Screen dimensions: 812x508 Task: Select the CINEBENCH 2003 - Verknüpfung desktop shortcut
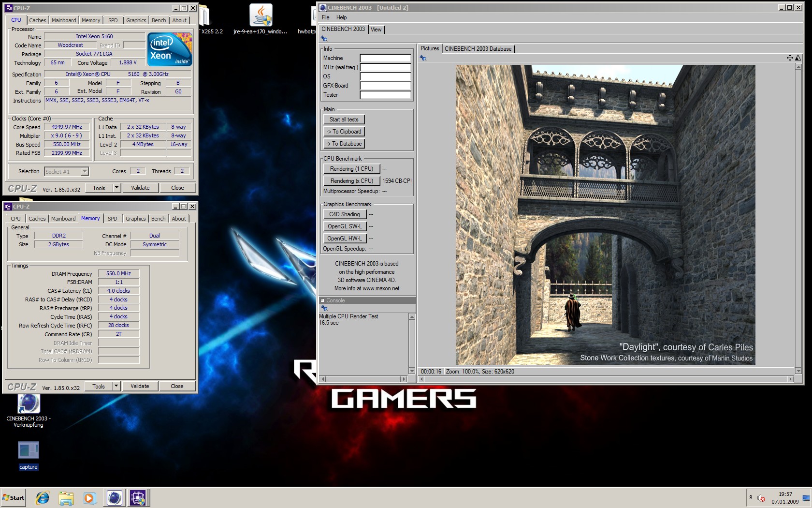29,411
